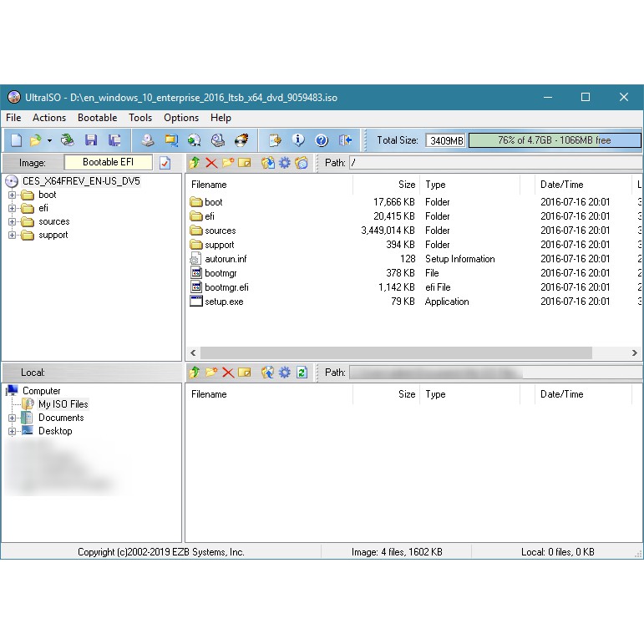Expand the Desktop node in local tree

[x=12, y=431]
